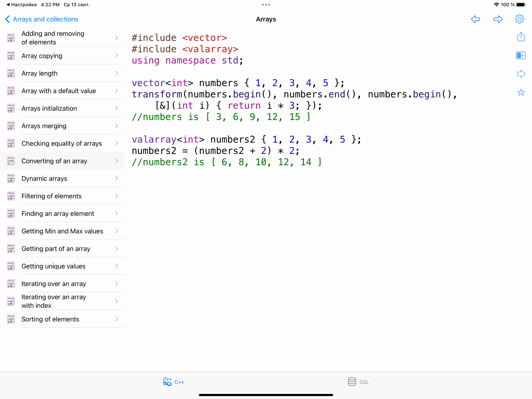Click code icon next to Arrays merging
This screenshot has width=532, height=399.
click(11, 126)
